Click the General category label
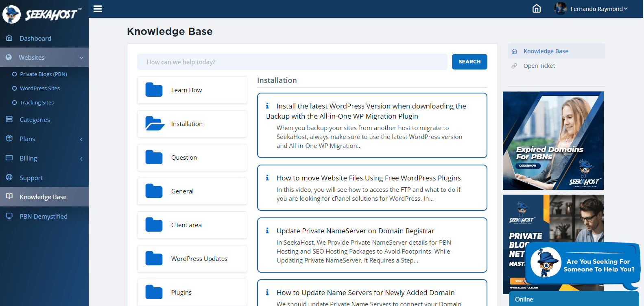Image resolution: width=644 pixels, height=306 pixels. pyautogui.click(x=182, y=191)
